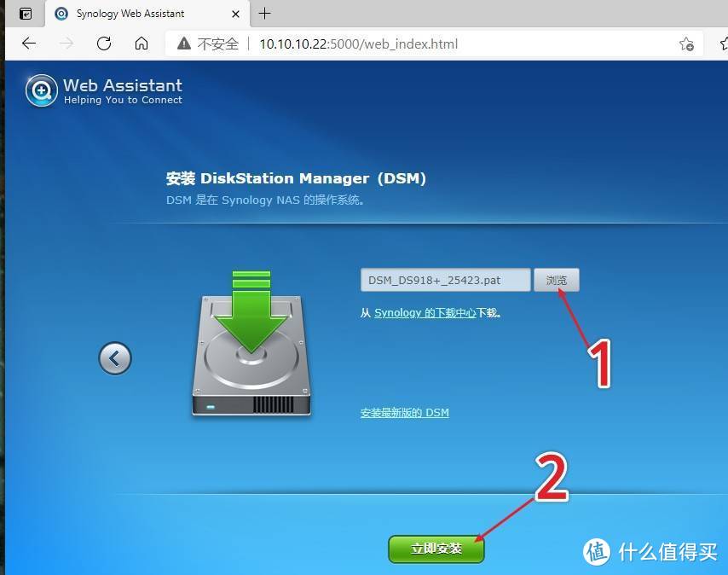Click the browser Back arrow
The height and width of the screenshot is (575, 728).
coord(29,44)
